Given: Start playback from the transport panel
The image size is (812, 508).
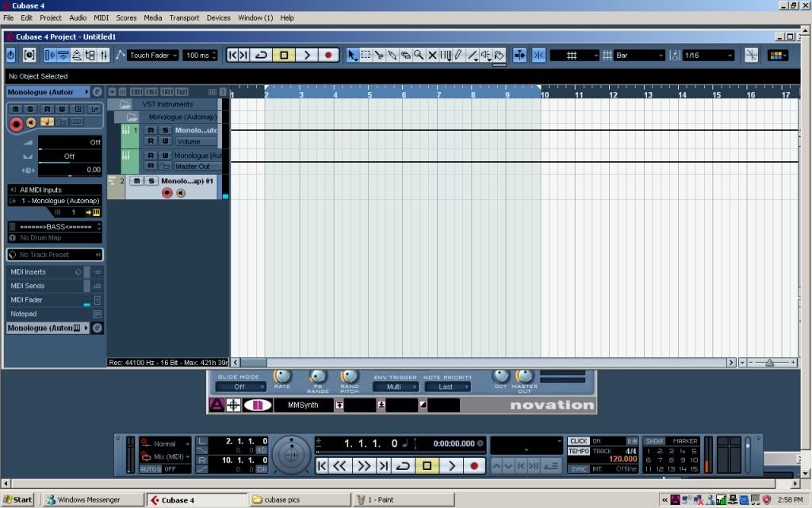Looking at the screenshot, I should (451, 465).
